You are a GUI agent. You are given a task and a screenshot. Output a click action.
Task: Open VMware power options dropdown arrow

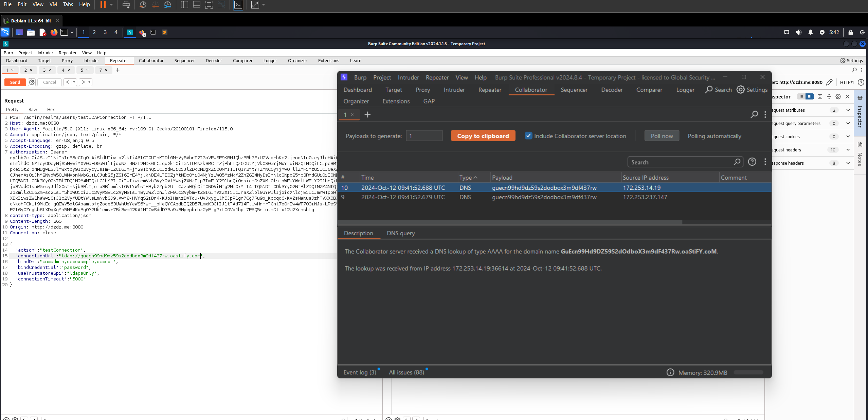click(111, 5)
